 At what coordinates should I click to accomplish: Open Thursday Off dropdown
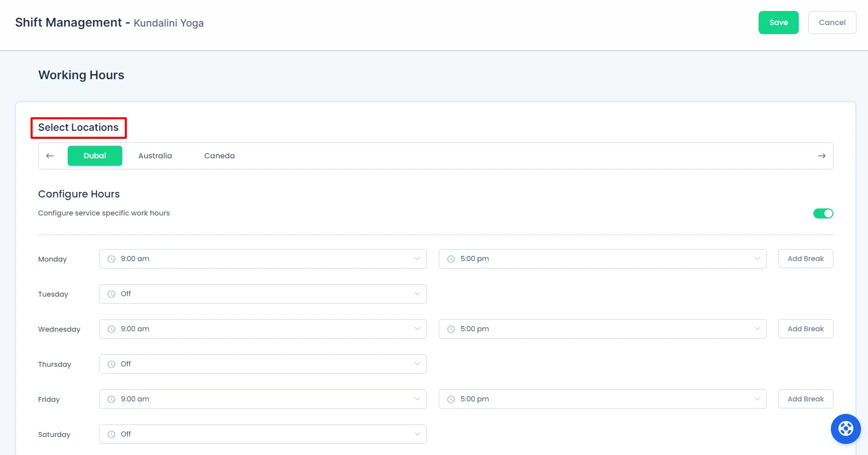click(x=263, y=364)
